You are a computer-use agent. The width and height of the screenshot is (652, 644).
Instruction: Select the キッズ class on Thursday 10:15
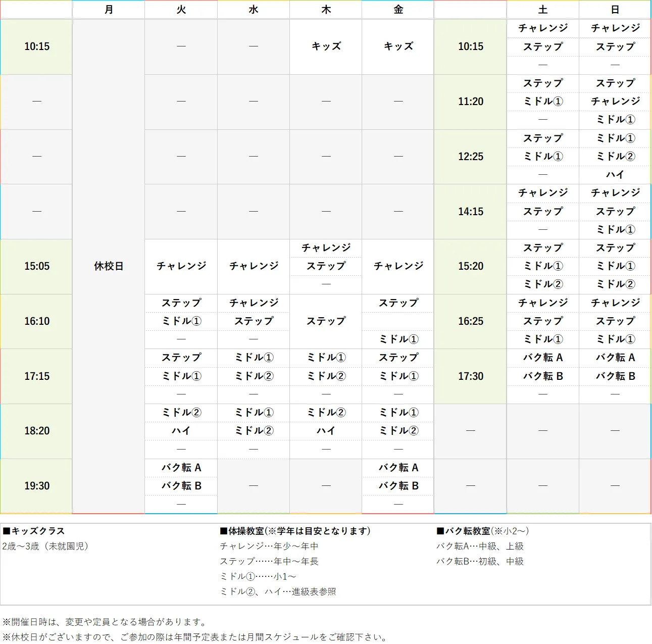pyautogui.click(x=325, y=46)
